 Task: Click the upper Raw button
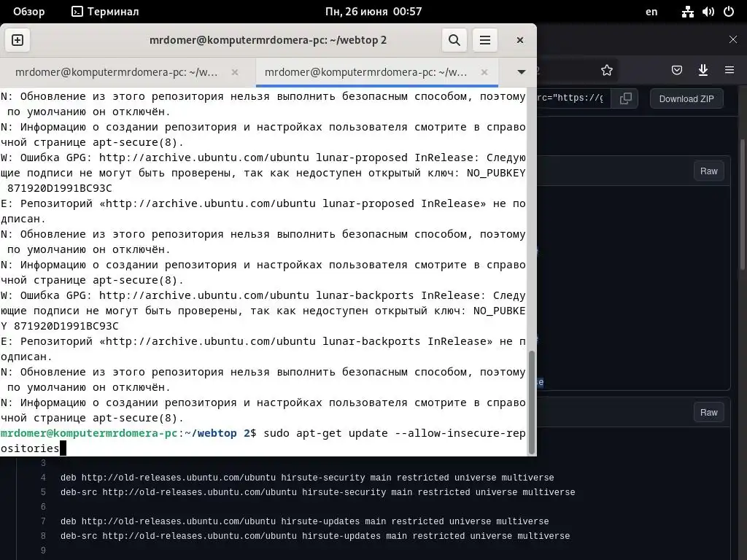tap(709, 171)
